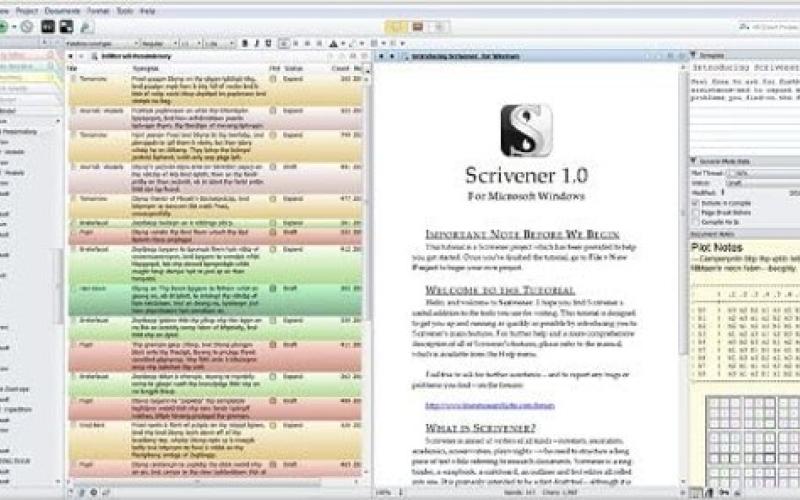Click the text color A icon
This screenshot has width=800, height=500.
pos(333,44)
